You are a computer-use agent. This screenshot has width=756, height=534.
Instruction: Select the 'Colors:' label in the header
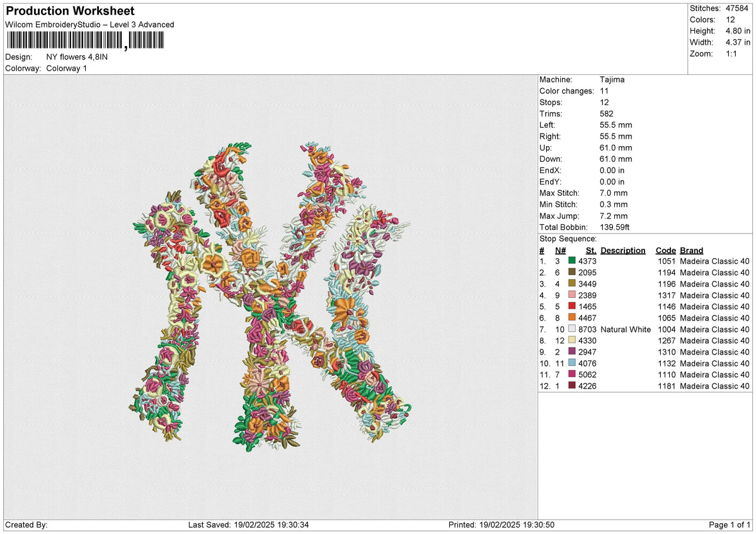coord(704,20)
